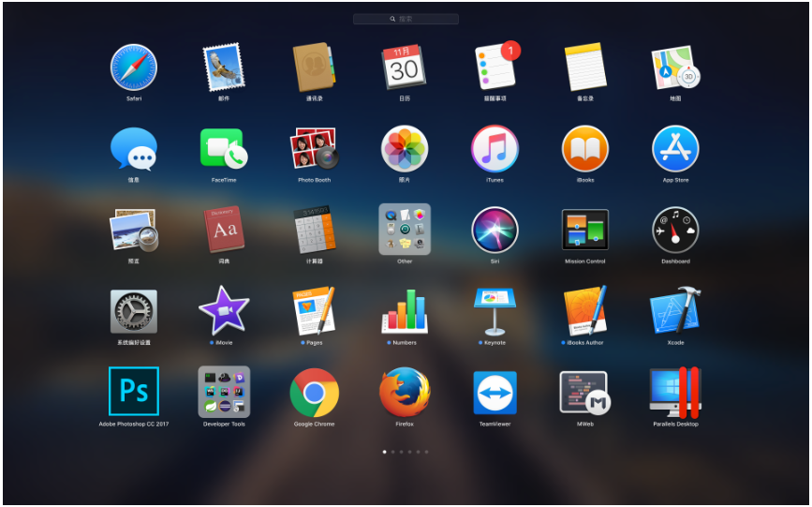Go to the second Launchpad page dot
Viewport: 812px width, 507px height.
point(392,452)
